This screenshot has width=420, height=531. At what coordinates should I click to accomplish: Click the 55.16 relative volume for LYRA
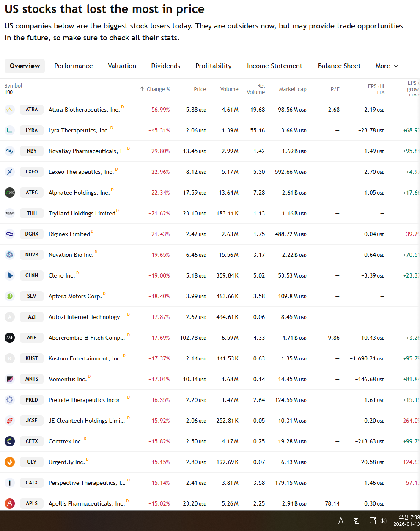point(258,130)
